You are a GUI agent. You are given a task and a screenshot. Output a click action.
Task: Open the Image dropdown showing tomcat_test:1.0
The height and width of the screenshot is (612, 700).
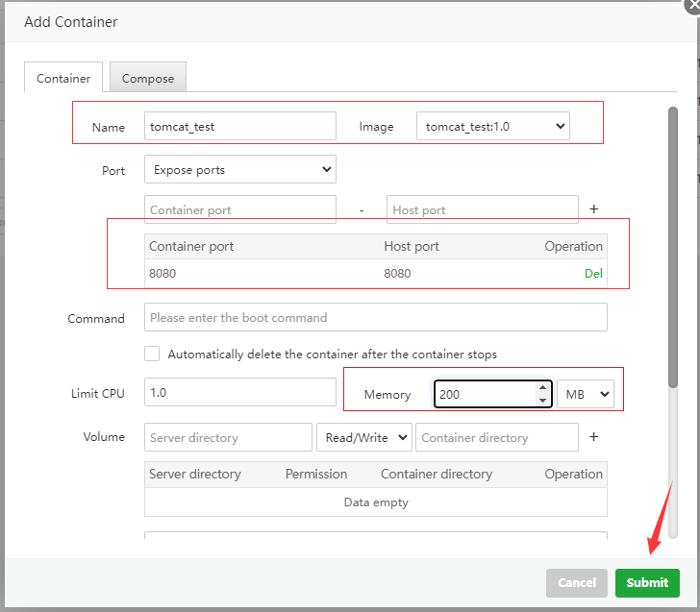click(492, 126)
